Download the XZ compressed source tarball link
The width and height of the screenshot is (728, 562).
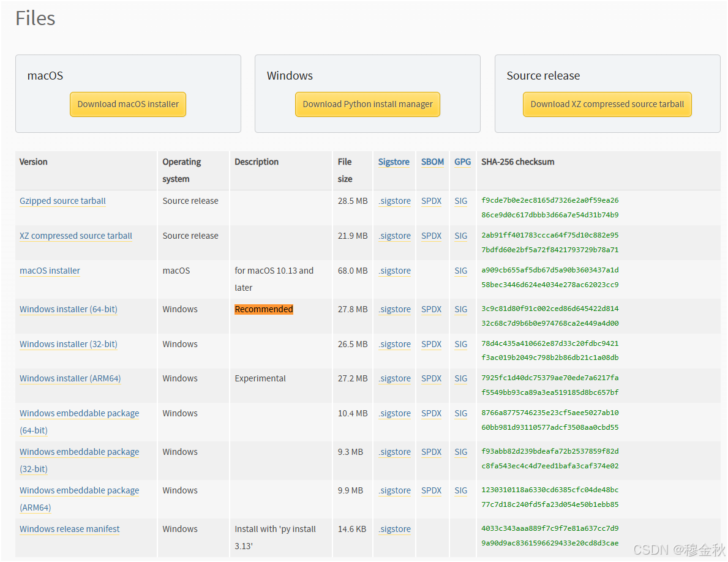76,236
